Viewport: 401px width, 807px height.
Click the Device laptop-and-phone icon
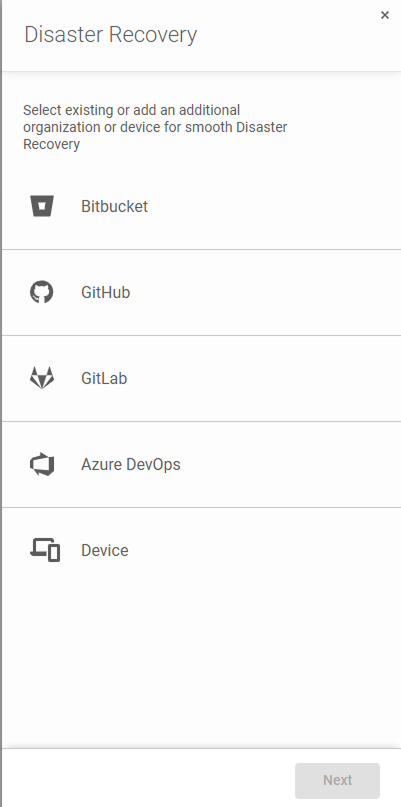tap(45, 550)
